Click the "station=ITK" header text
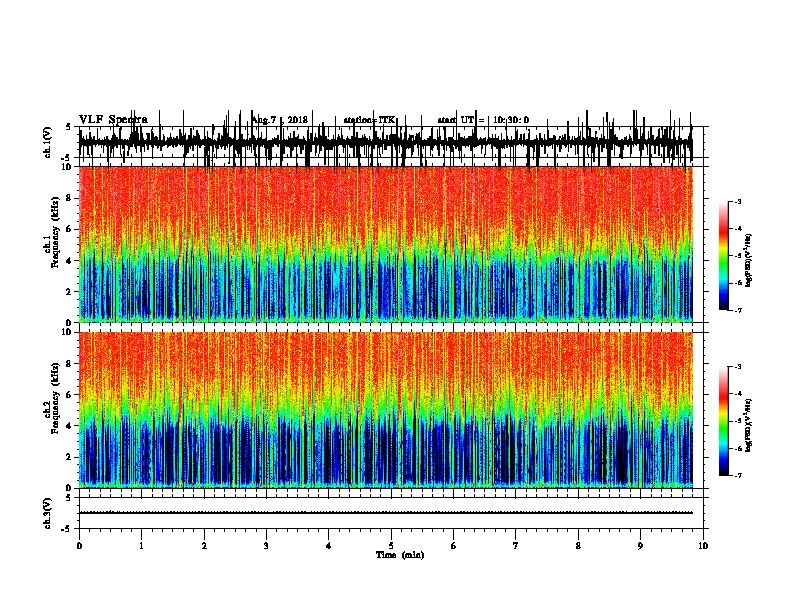Image resolution: width=792 pixels, height=612 pixels. click(370, 120)
